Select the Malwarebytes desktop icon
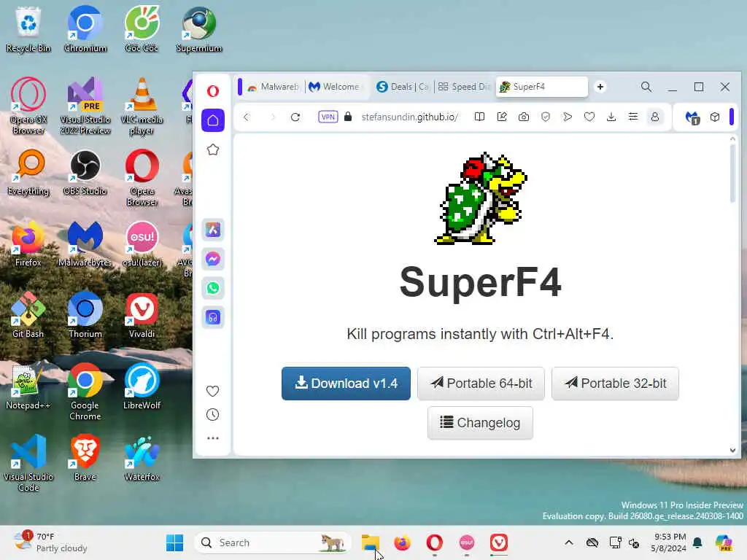This screenshot has width=747, height=560. pos(85,244)
